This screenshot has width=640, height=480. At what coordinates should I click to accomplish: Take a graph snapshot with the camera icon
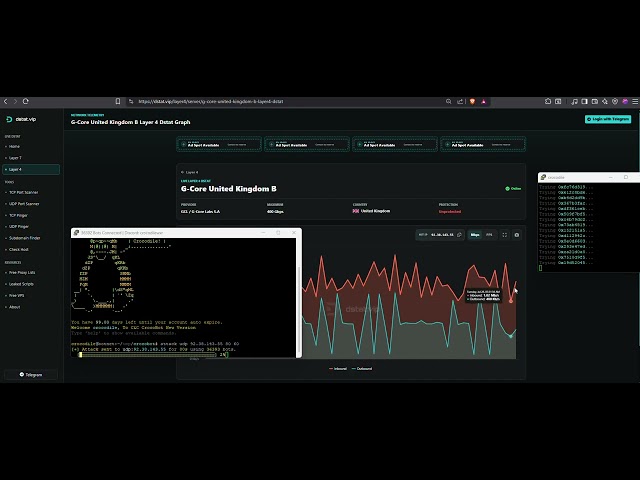pyautogui.click(x=517, y=235)
